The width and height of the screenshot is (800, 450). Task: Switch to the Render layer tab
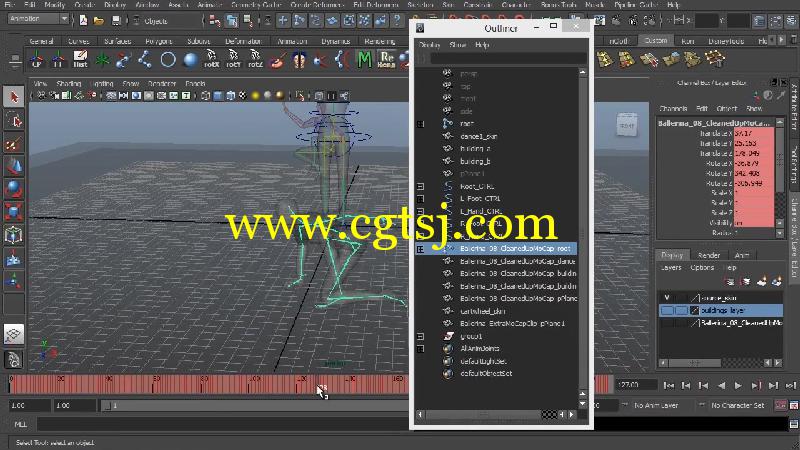click(709, 255)
